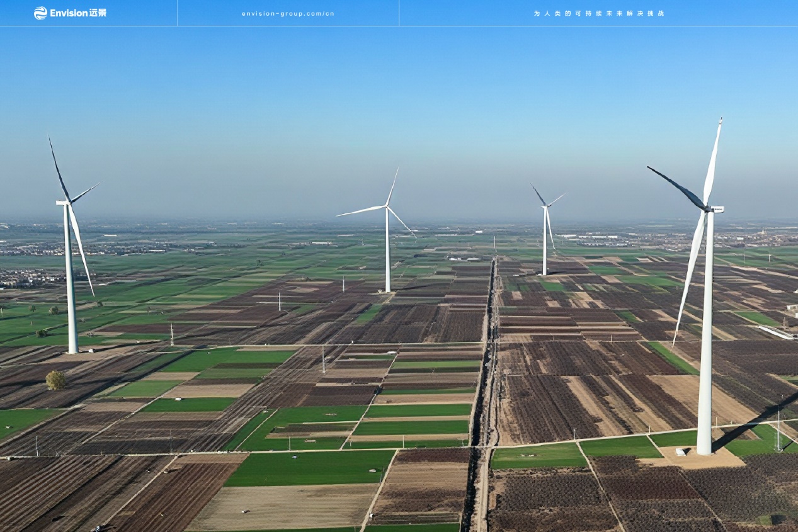This screenshot has width=798, height=532.
Task: Select the lone yellow-green tree on the left
Action: (55, 380)
